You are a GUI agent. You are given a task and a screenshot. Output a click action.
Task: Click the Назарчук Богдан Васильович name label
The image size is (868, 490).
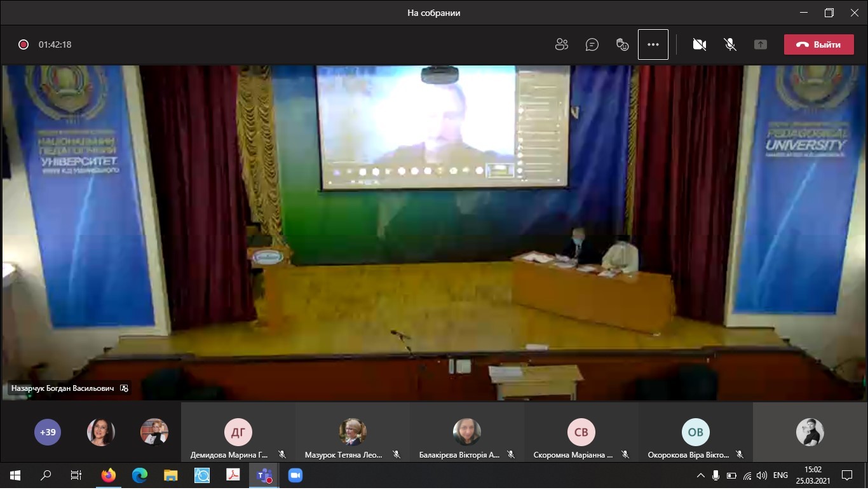[62, 388]
